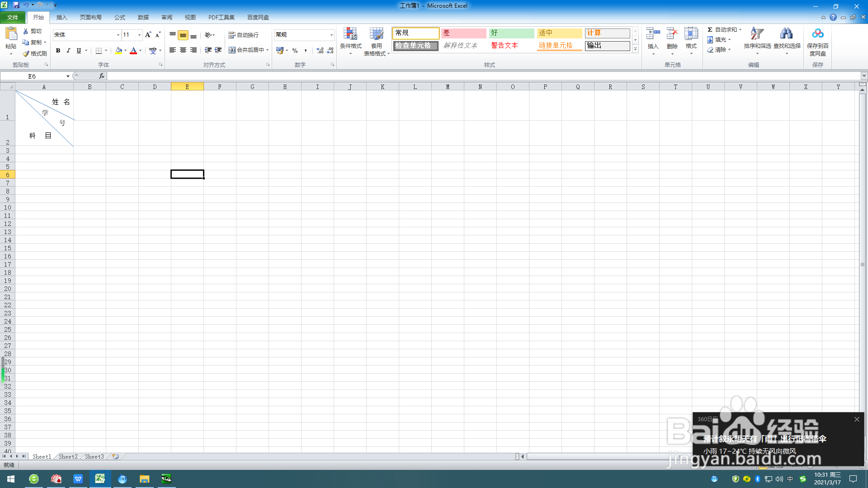This screenshot has width=868, height=488.
Task: Toggle Italic formatting
Action: [68, 51]
